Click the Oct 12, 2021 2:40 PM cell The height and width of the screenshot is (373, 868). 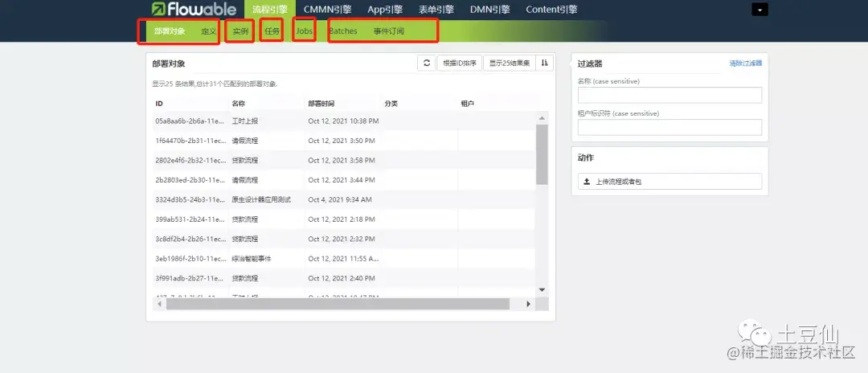pyautogui.click(x=343, y=278)
